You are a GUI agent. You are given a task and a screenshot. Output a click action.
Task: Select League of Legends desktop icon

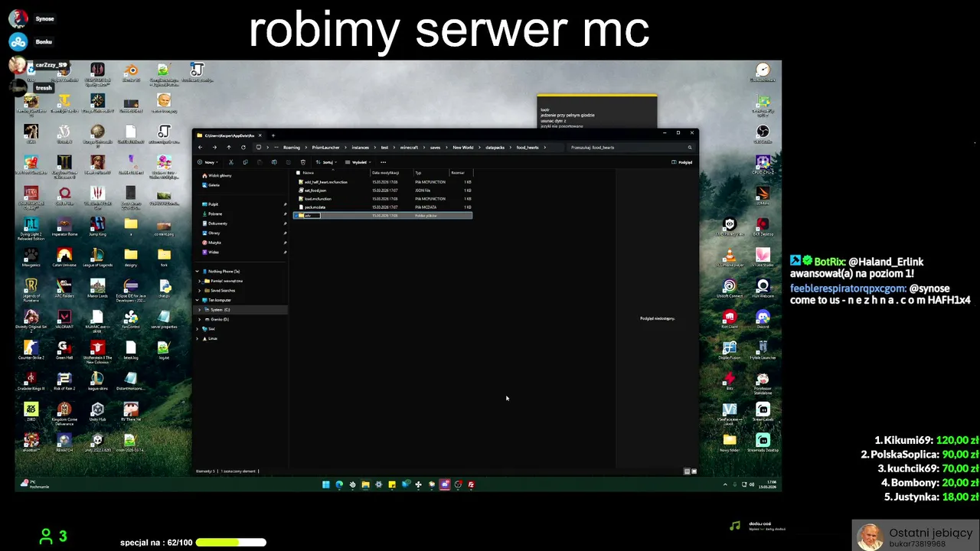97,258
